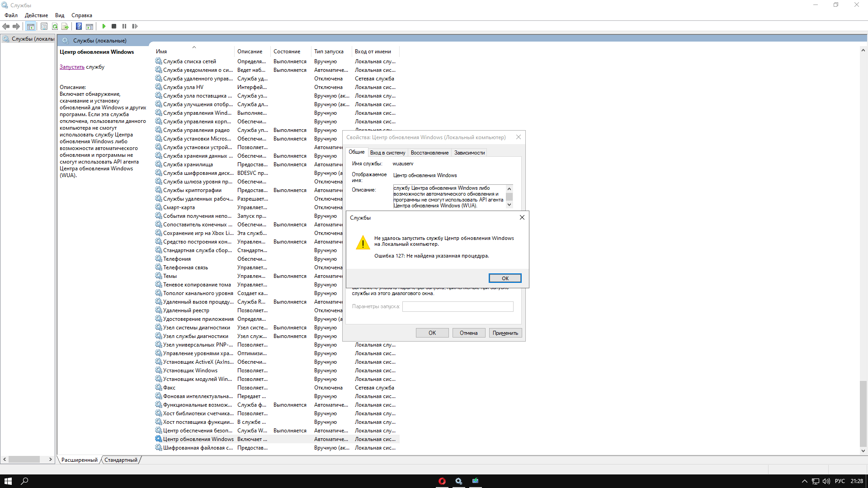Click the description box scroll-up arrow

509,188
